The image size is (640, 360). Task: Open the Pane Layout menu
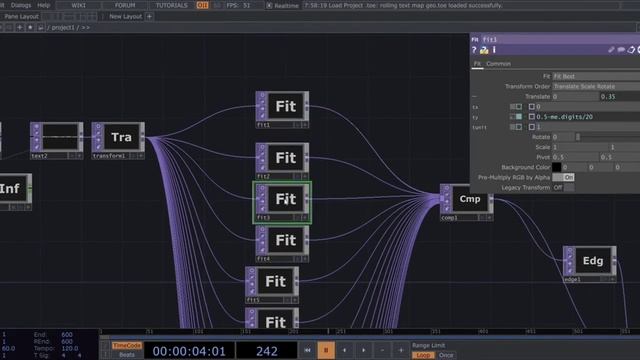(21, 16)
